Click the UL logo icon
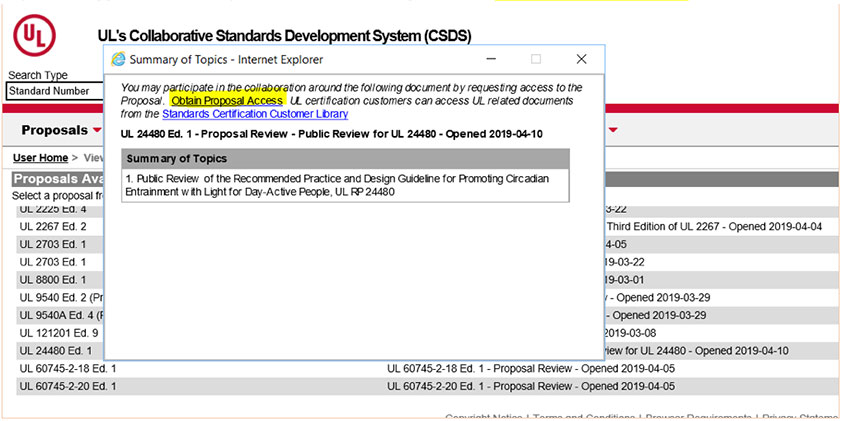 pyautogui.click(x=34, y=35)
